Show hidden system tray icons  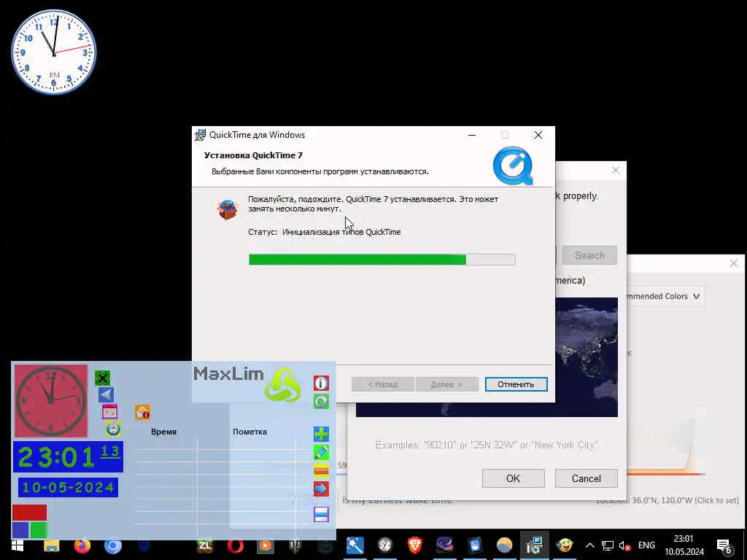[x=589, y=545]
